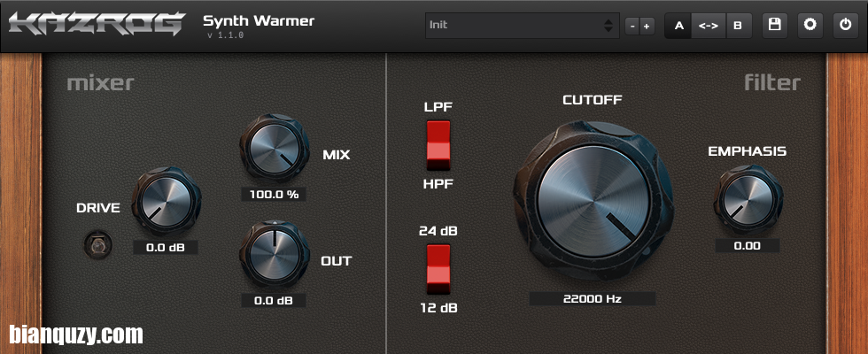Copy settings with the <-> button
868x354 pixels.
pos(708,26)
